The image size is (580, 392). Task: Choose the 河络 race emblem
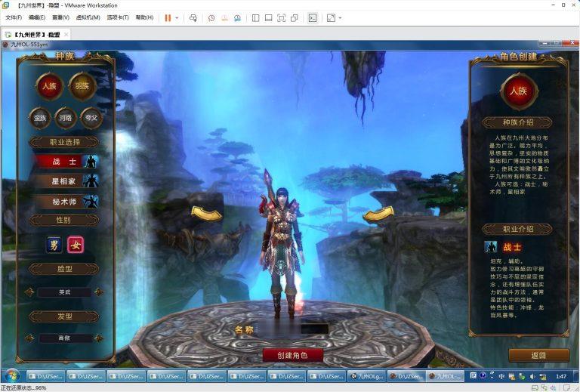click(x=66, y=118)
